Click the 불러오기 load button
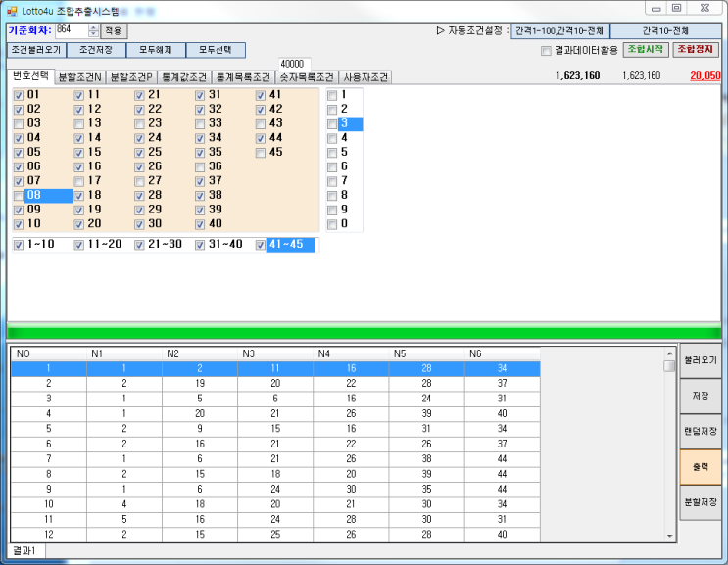This screenshot has height=565, width=728. point(701,360)
